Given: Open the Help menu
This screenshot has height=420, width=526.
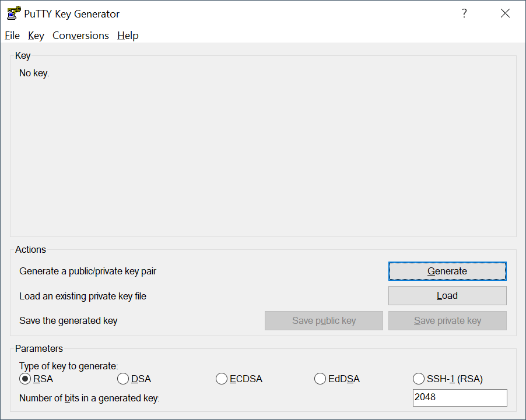Looking at the screenshot, I should pyautogui.click(x=128, y=36).
